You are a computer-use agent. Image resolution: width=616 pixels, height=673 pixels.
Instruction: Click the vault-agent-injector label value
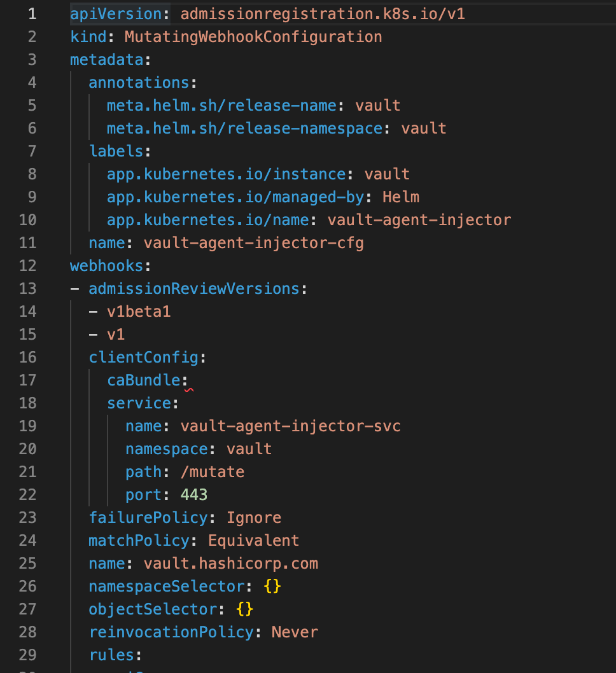[419, 219]
